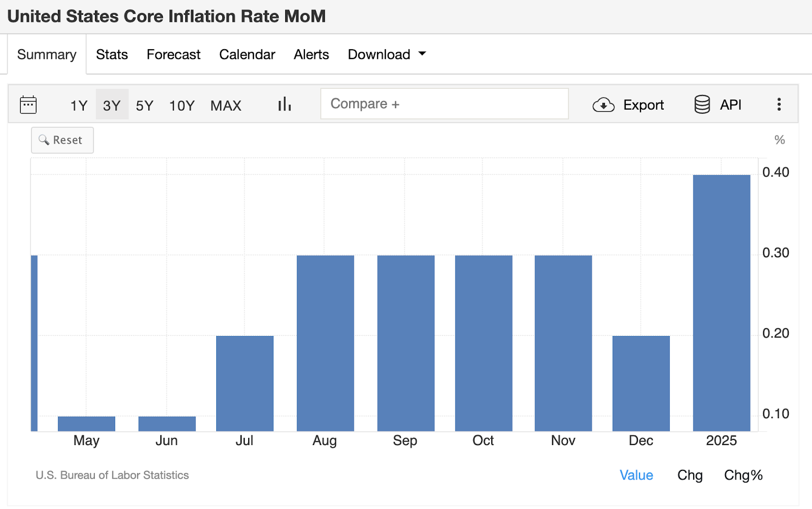This screenshot has width=812, height=509.
Task: Select the 5Y time range
Action: (x=145, y=106)
